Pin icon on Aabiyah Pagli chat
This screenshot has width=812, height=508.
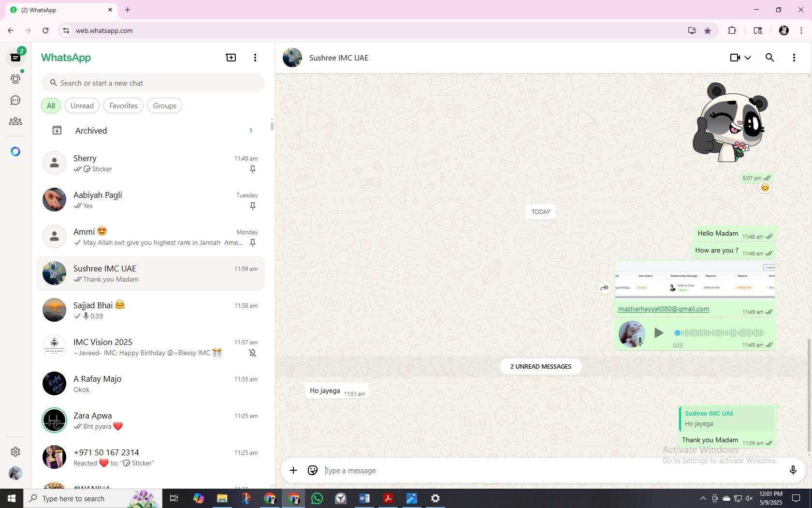252,206
